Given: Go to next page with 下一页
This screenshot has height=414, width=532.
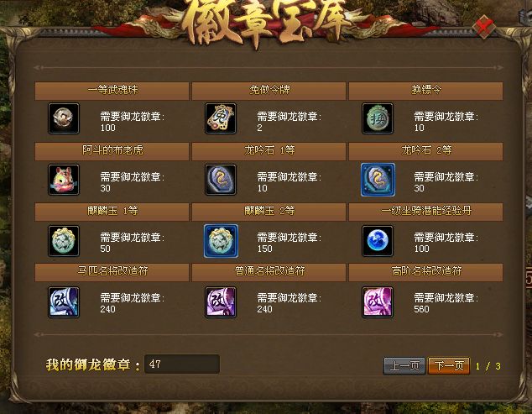Looking at the screenshot, I should pyautogui.click(x=449, y=366).
